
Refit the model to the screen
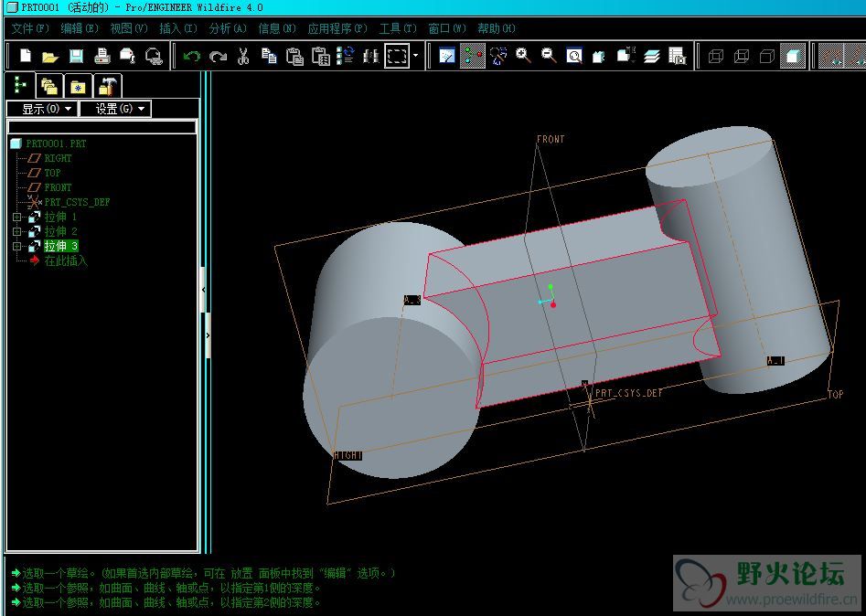[x=574, y=56]
